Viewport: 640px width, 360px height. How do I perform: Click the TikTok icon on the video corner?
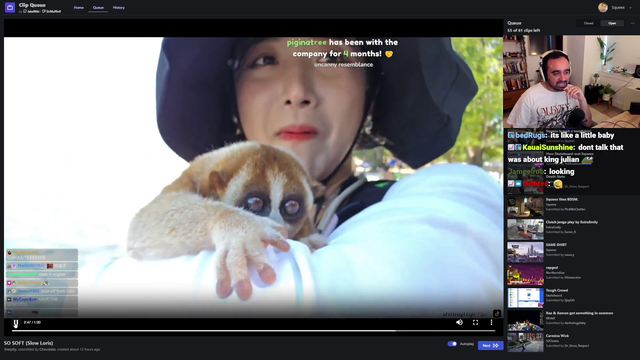coord(497,313)
